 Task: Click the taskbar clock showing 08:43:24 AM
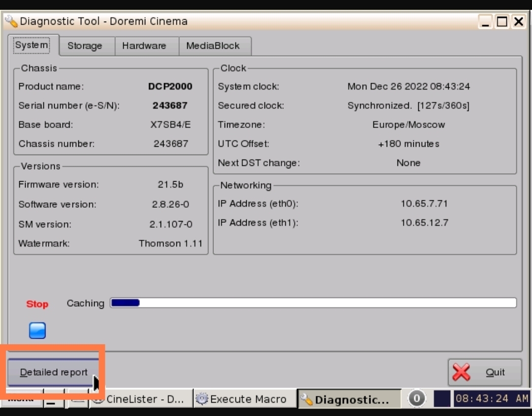491,398
